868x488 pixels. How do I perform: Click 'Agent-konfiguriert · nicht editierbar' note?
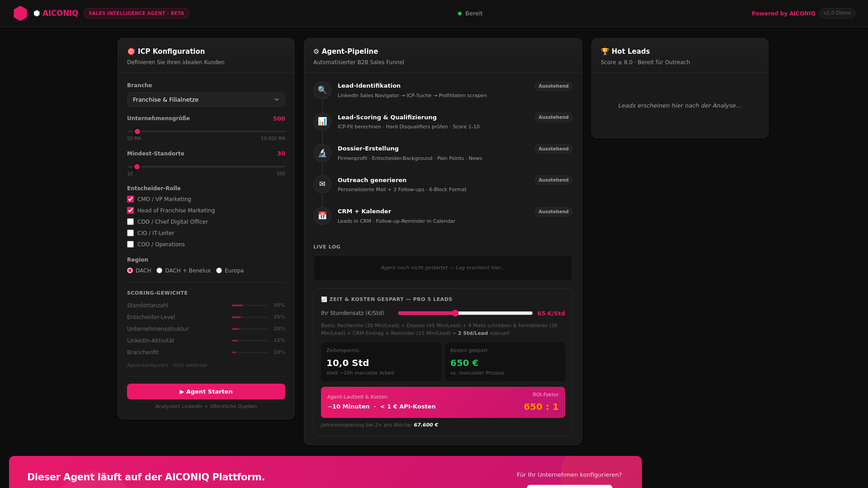(x=167, y=366)
